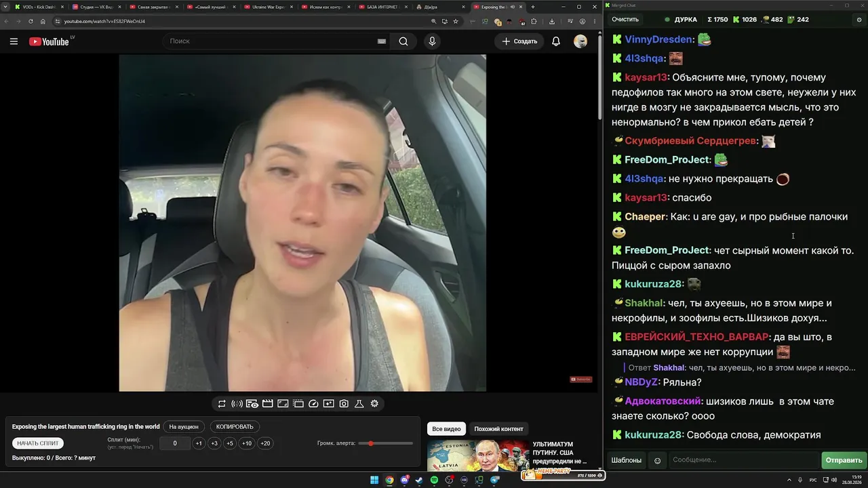Open the on-screen keyboard in search box
Image resolution: width=868 pixels, height=488 pixels.
coord(382,41)
